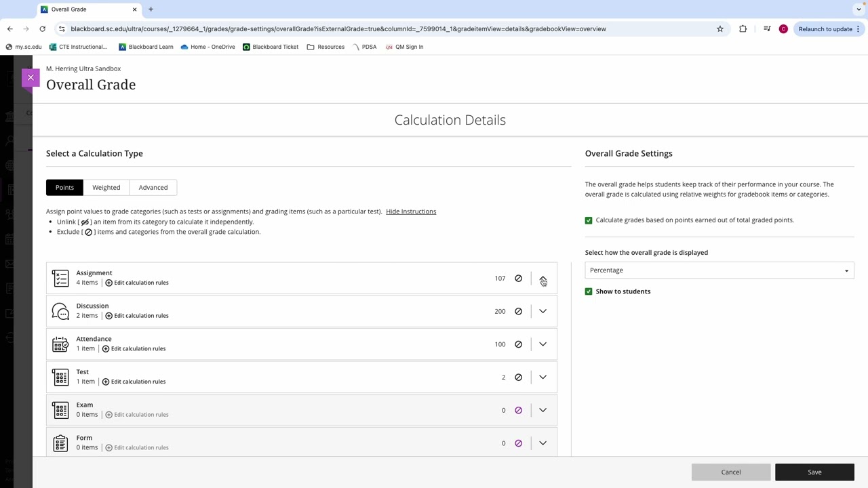Click the Discussion points value 200
The height and width of the screenshot is (488, 868).
(x=500, y=311)
